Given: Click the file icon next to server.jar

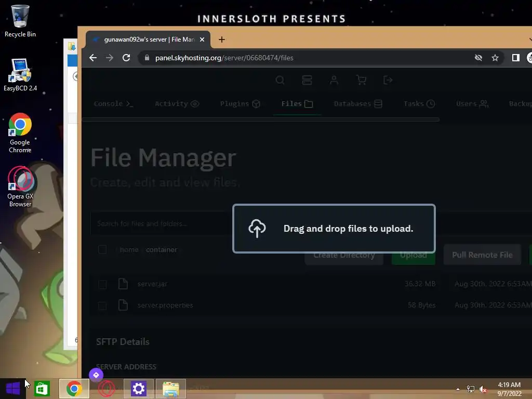Looking at the screenshot, I should pyautogui.click(x=123, y=284).
